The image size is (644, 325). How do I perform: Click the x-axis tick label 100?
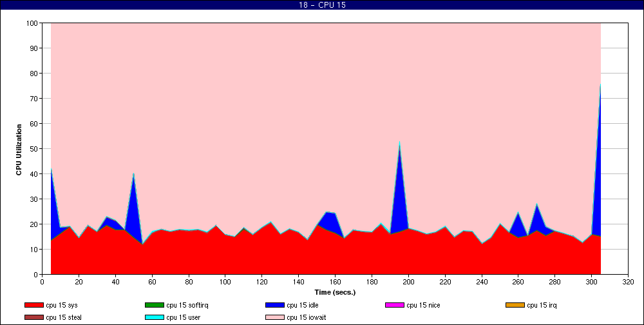[225, 282]
